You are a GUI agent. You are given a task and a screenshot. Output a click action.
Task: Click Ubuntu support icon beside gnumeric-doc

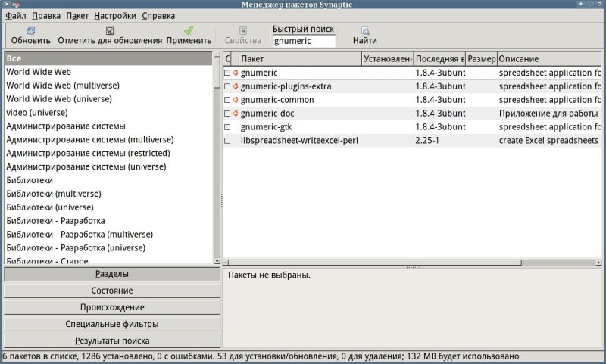pyautogui.click(x=235, y=113)
